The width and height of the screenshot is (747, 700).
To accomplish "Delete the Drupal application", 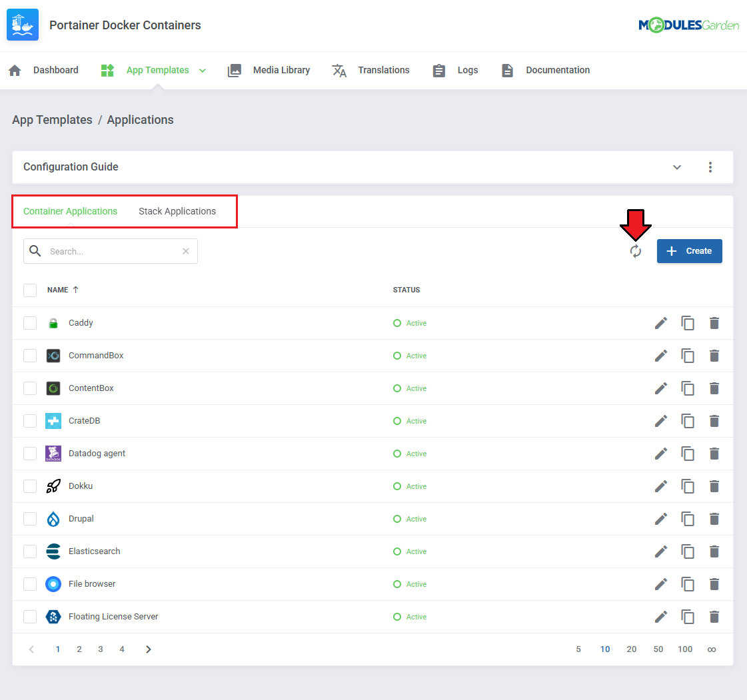I will tap(714, 519).
